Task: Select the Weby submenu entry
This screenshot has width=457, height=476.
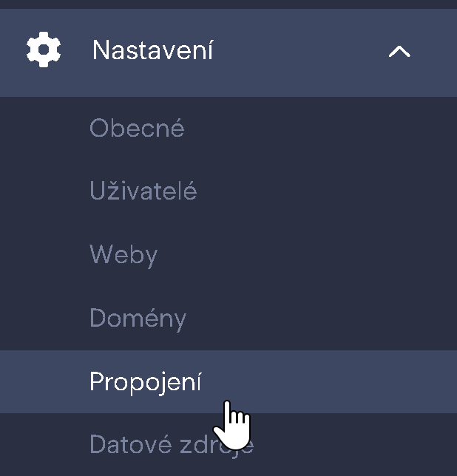Action: coord(123,255)
